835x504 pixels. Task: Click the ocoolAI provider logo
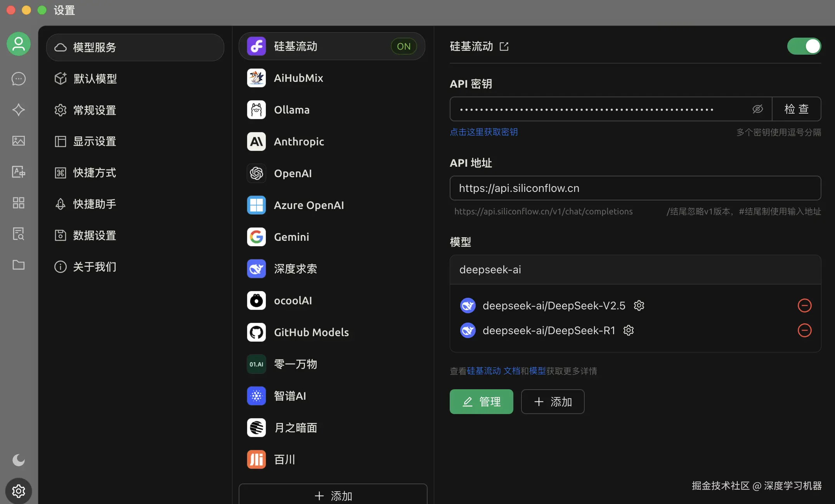pyautogui.click(x=256, y=300)
